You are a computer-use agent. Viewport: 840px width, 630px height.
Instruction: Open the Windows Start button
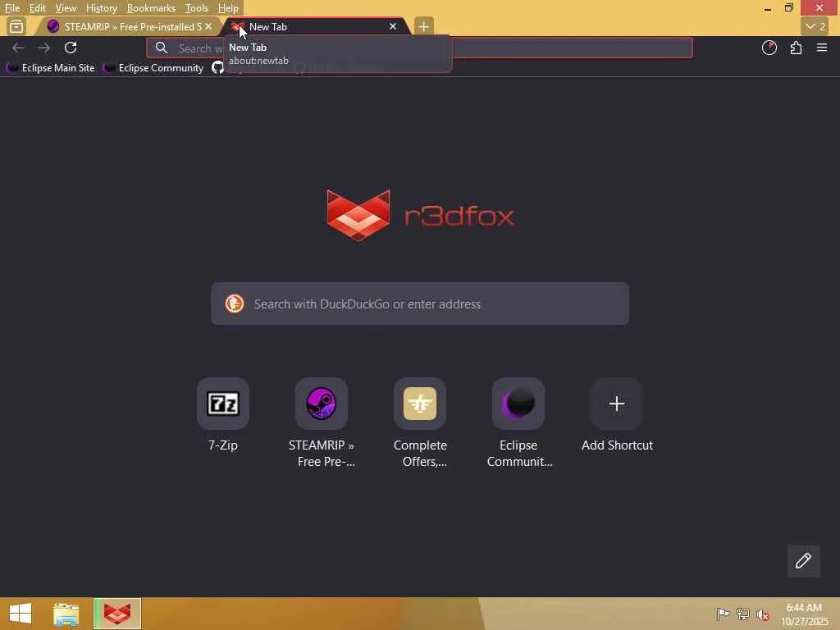tap(21, 614)
